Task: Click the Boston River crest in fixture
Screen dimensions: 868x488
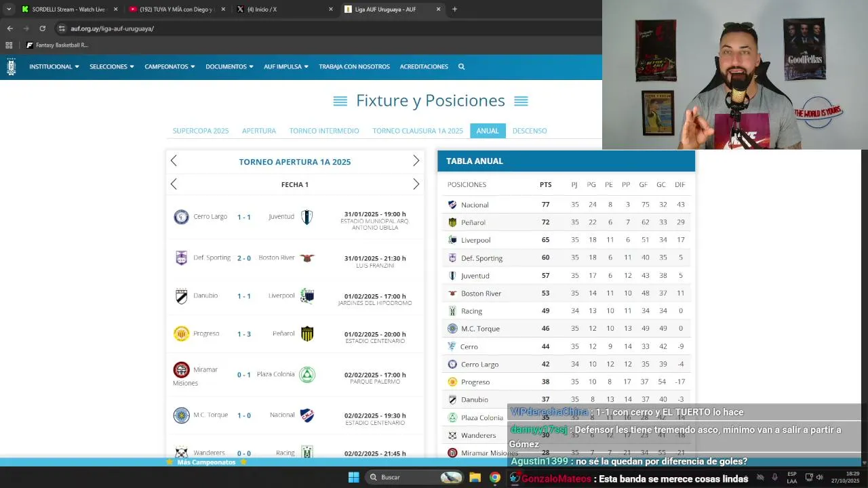Action: [x=307, y=258]
